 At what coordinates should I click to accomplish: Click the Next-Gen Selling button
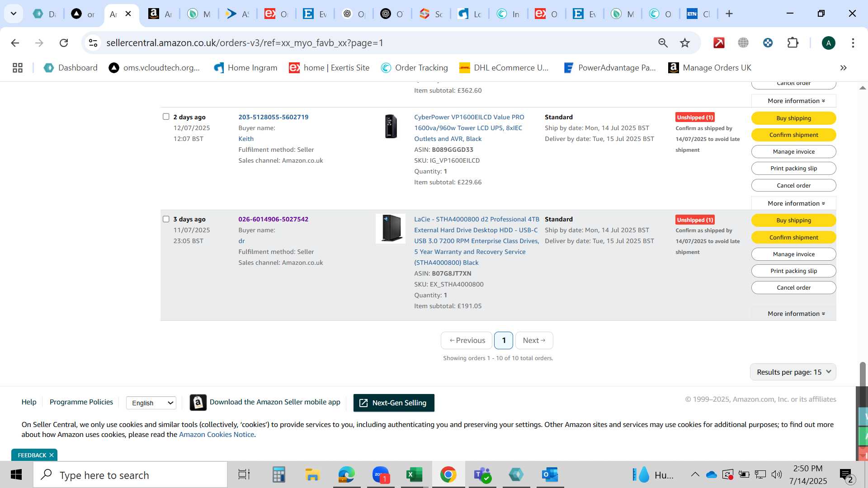tap(394, 403)
